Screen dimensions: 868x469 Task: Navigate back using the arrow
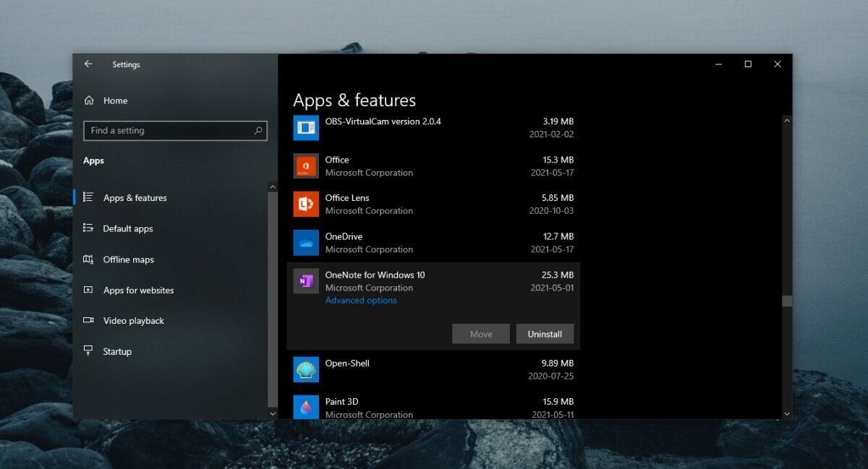coord(88,64)
